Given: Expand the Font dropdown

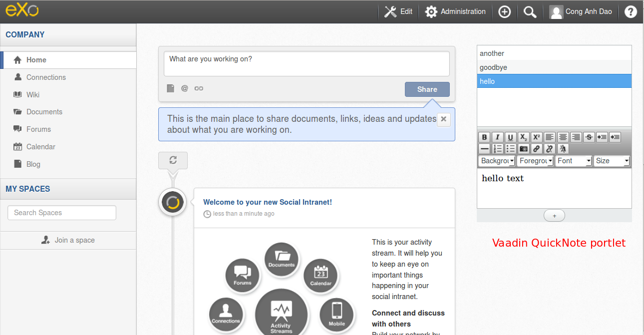Looking at the screenshot, I should pos(574,161).
